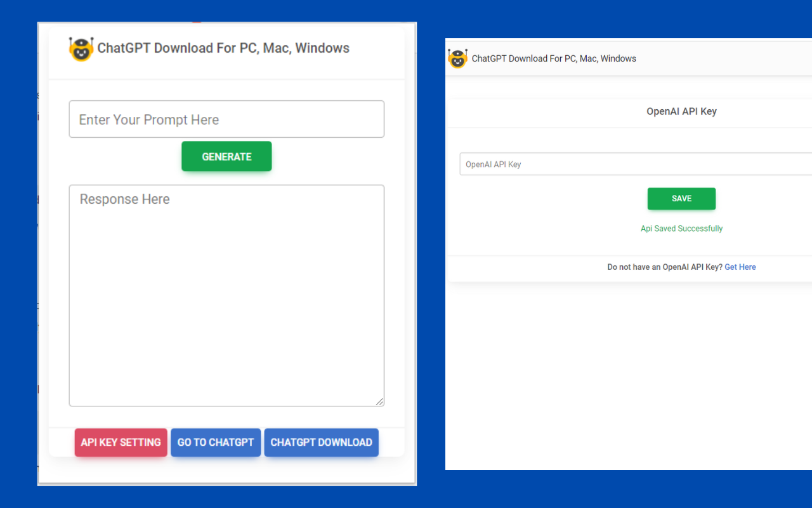Save the API key with SAVE button

pos(681,199)
